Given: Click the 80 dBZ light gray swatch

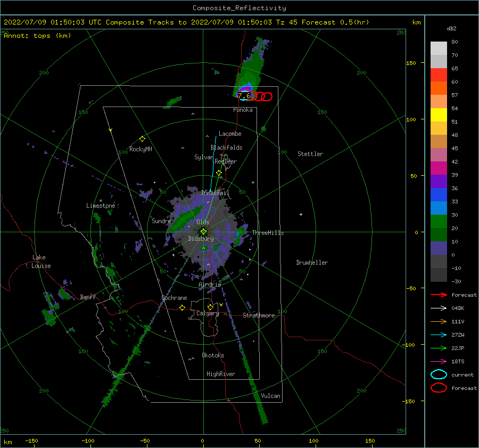Looking at the screenshot, I should [439, 48].
